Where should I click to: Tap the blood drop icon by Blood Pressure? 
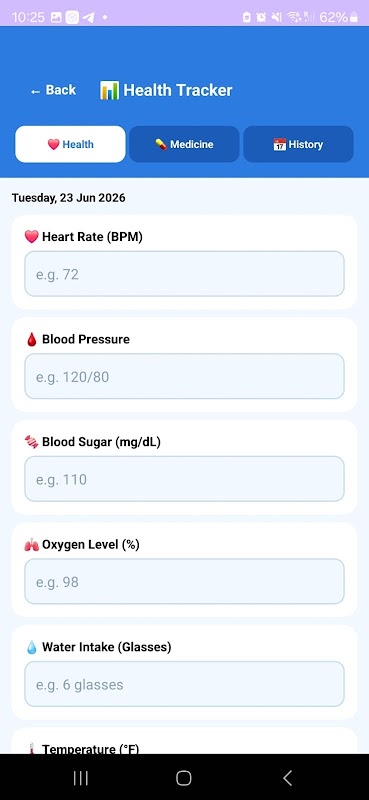(32, 339)
